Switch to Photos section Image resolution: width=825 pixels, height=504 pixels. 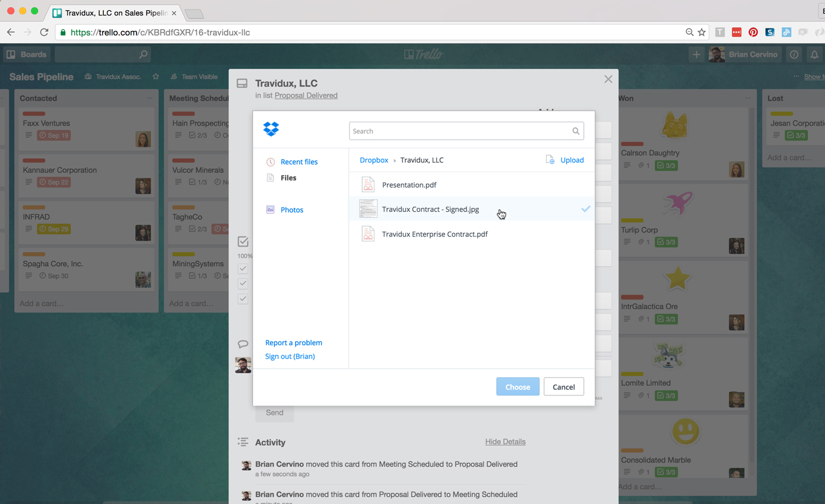click(291, 210)
